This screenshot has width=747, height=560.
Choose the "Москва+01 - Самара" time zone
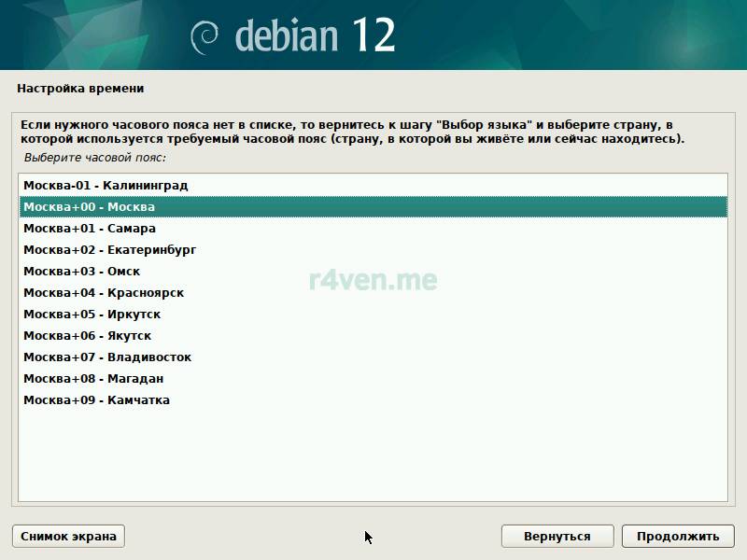pos(90,229)
